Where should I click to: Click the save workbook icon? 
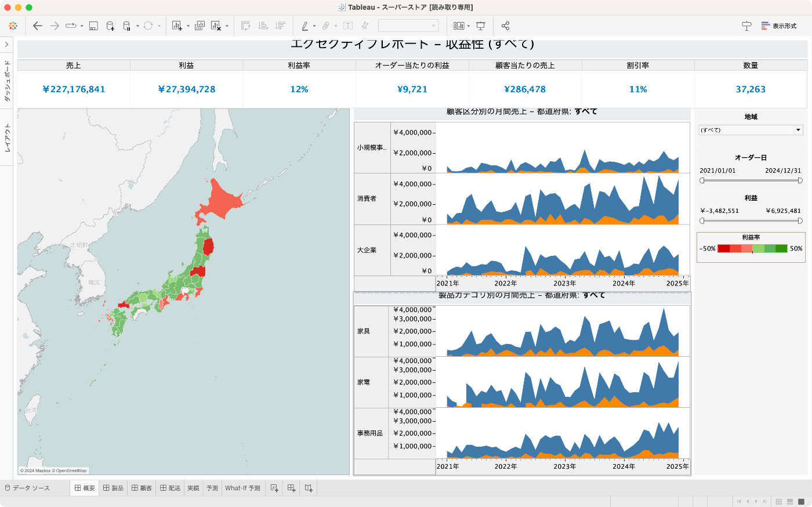[93, 26]
